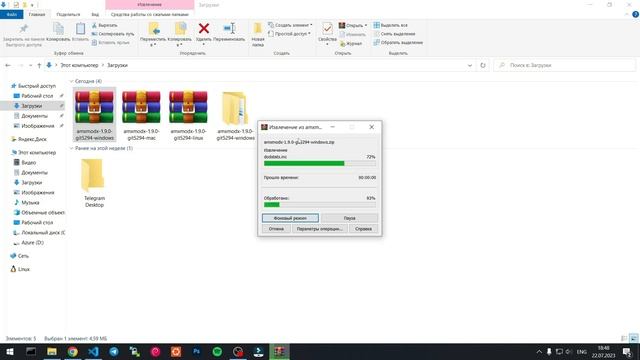Open Рабочий стол under Quick access
640x360 pixels.
click(x=37, y=96)
